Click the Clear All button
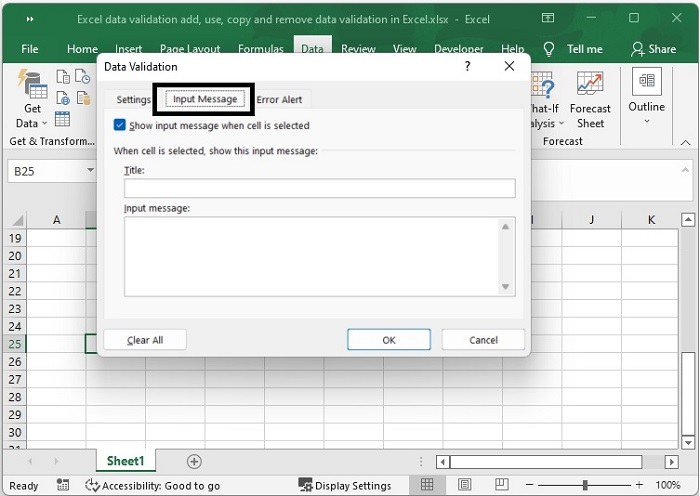Screen dimensions: 700x496 [145, 340]
